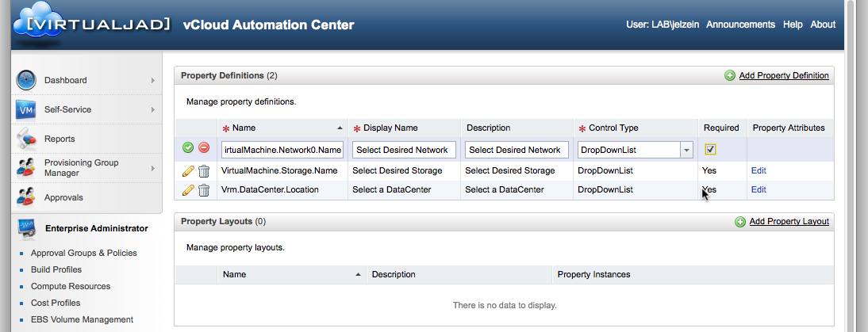Open the Reports menu item
The image size is (868, 332).
pos(60,139)
